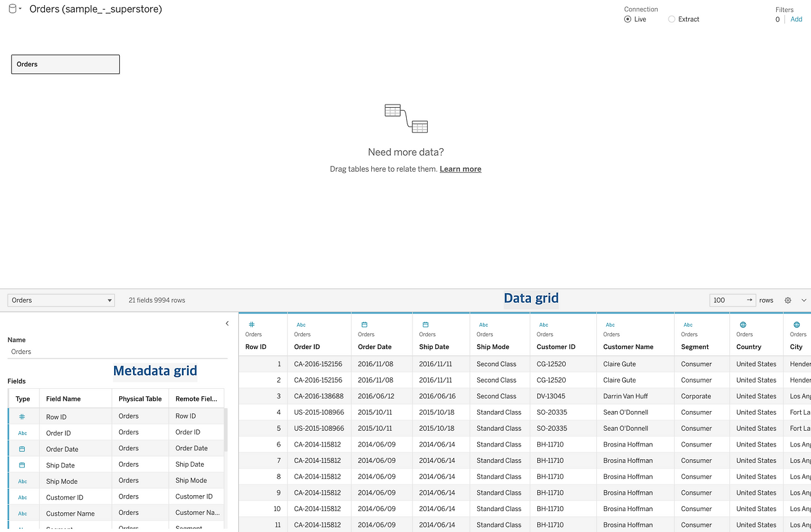This screenshot has width=811, height=532.
Task: Click calendar icon in Ship Date metadata row
Action: [x=22, y=465]
